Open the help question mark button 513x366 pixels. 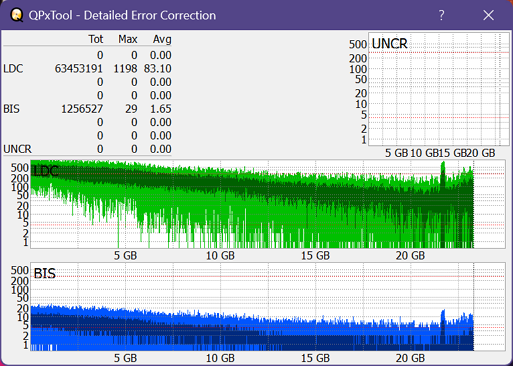[441, 15]
